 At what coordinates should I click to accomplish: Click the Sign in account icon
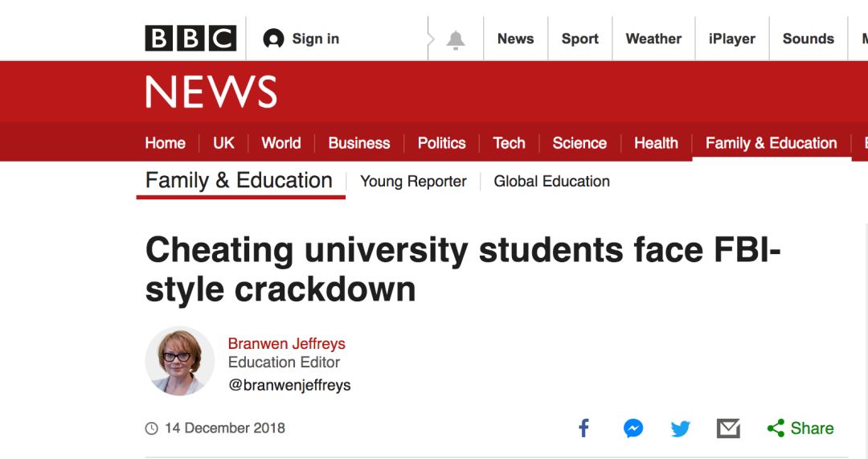[x=274, y=39]
